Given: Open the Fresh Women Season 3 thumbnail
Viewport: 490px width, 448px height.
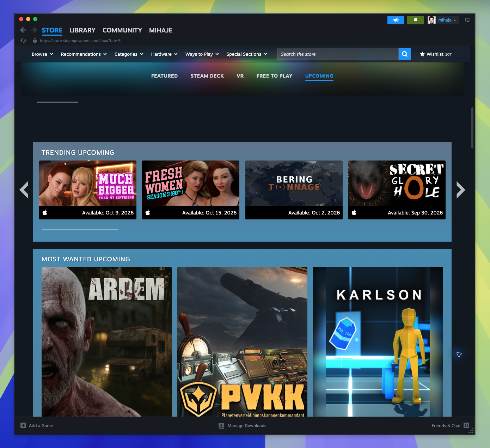Looking at the screenshot, I should pyautogui.click(x=191, y=183).
